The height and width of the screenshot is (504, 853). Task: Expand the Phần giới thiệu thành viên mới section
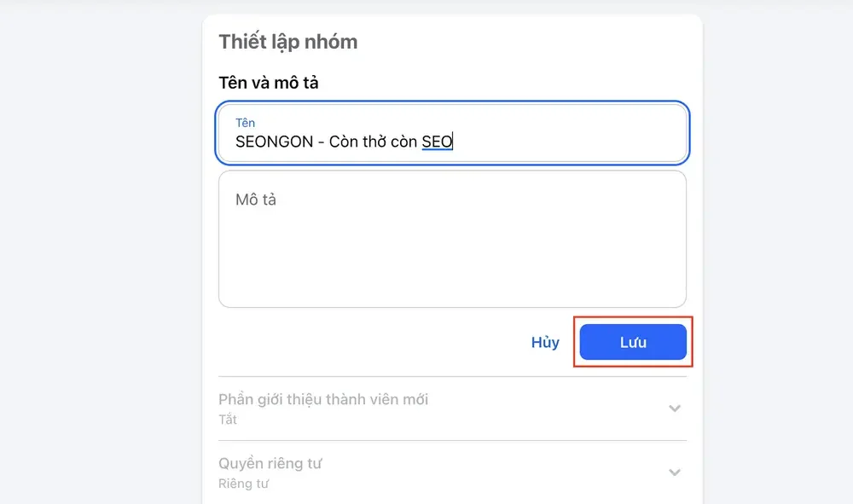(452, 408)
